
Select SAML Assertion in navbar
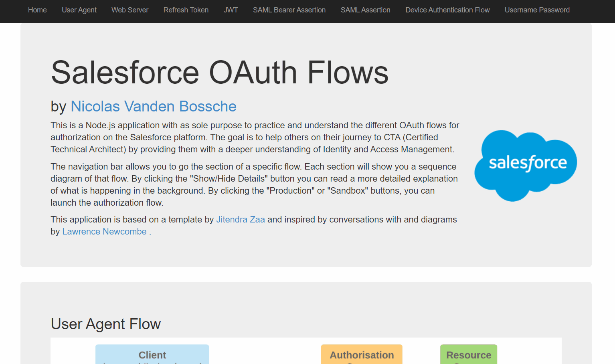[365, 10]
